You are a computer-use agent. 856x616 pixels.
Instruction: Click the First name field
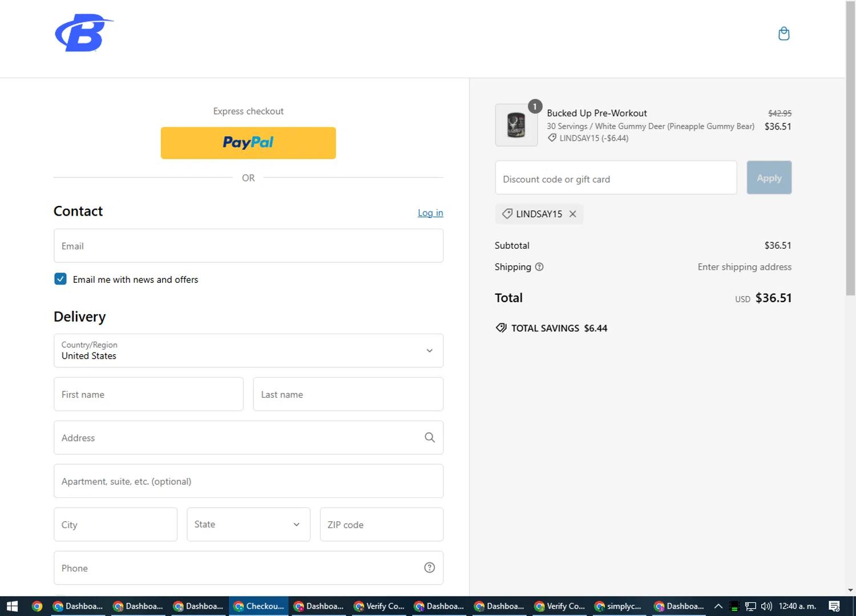(148, 394)
